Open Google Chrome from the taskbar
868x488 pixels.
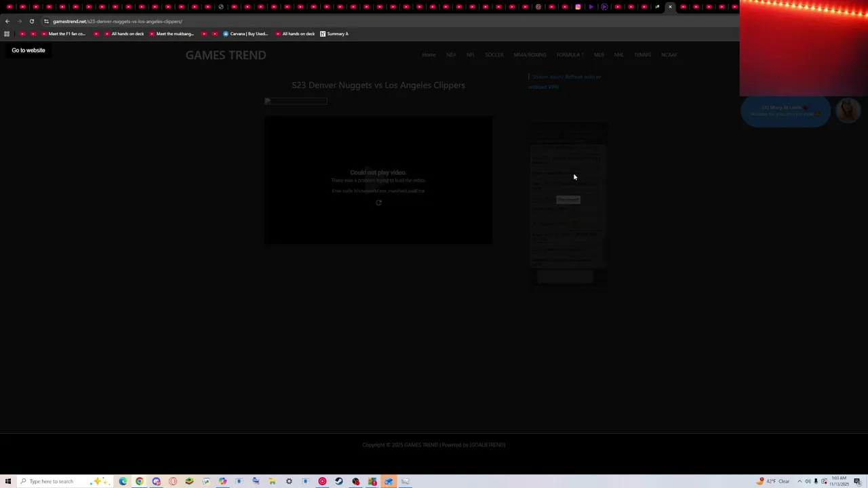click(140, 481)
